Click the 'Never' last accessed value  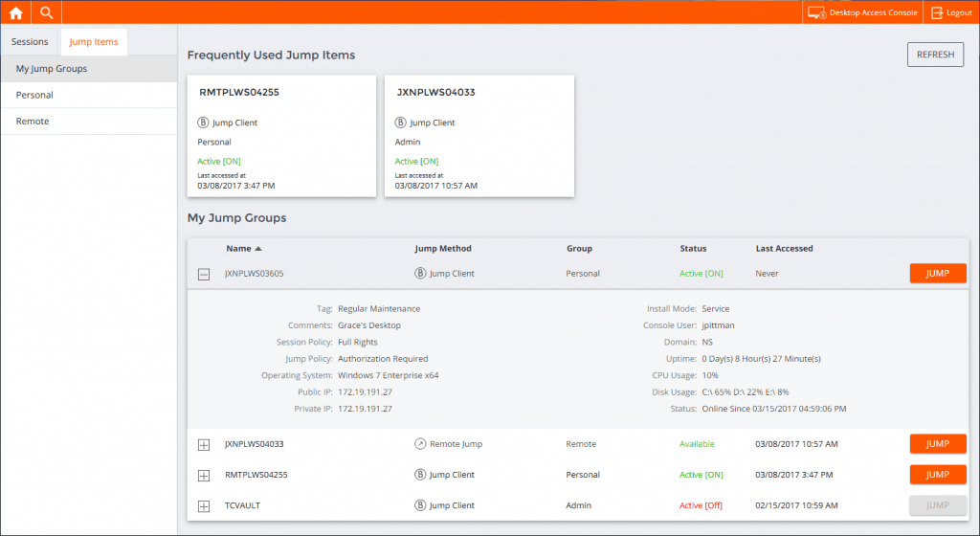(767, 273)
